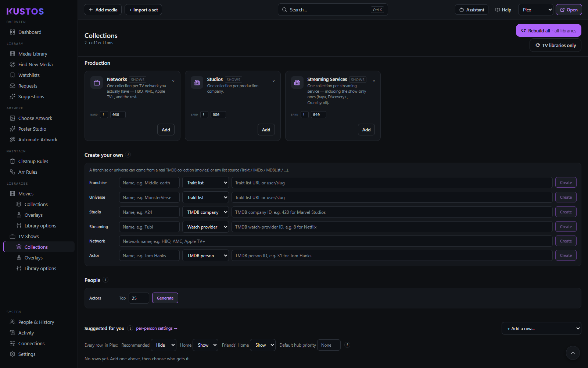The image size is (588, 368).
Task: Add the Networks collection
Action: 166,130
